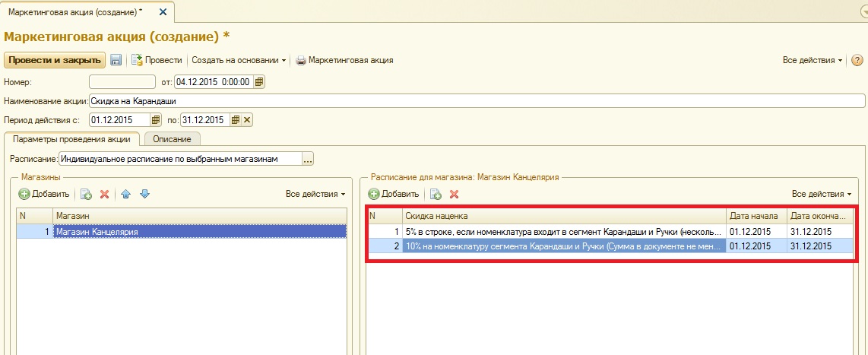Delete schedule row using red X icon

pos(455,194)
